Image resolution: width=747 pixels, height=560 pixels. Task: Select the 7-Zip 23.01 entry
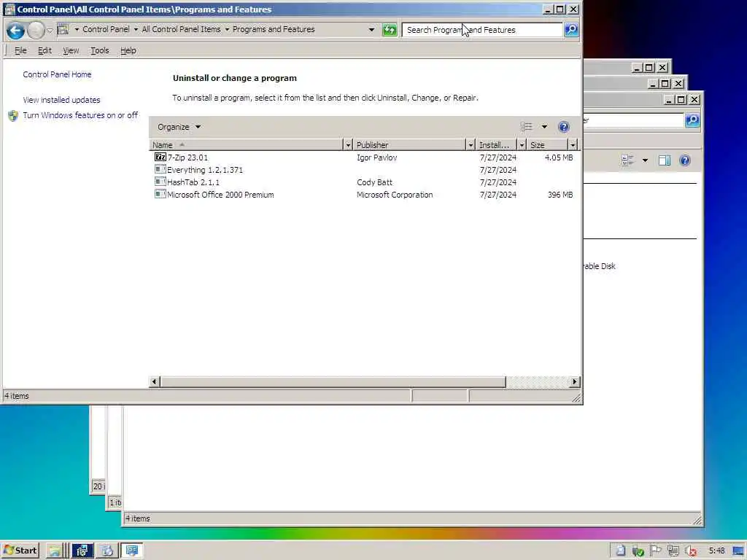[x=187, y=157]
